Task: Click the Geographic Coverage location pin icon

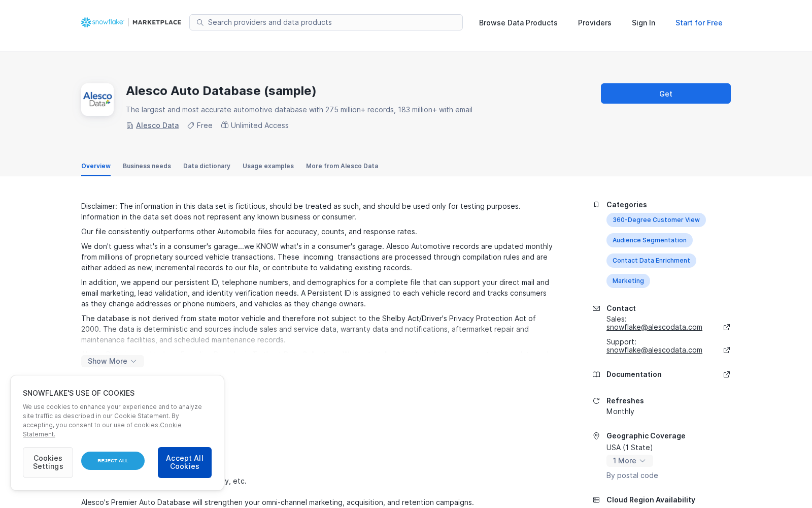Action: click(x=596, y=436)
